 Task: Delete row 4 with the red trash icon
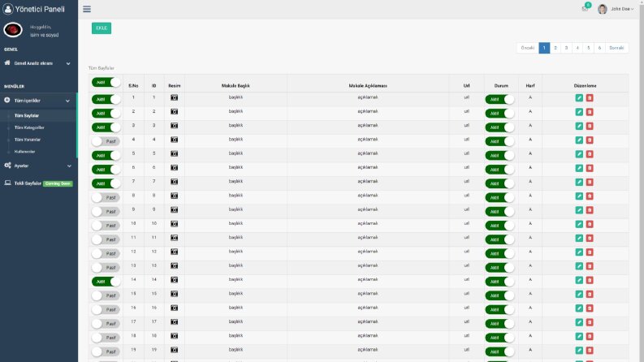590,140
